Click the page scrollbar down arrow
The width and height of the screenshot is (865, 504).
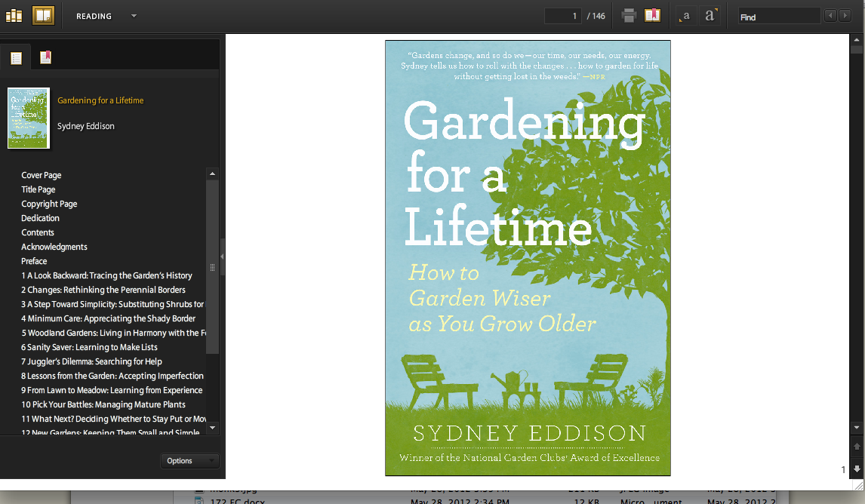(856, 427)
